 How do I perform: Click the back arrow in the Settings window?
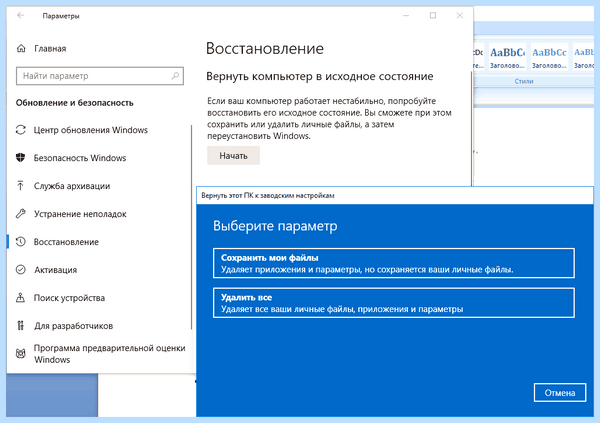click(21, 15)
